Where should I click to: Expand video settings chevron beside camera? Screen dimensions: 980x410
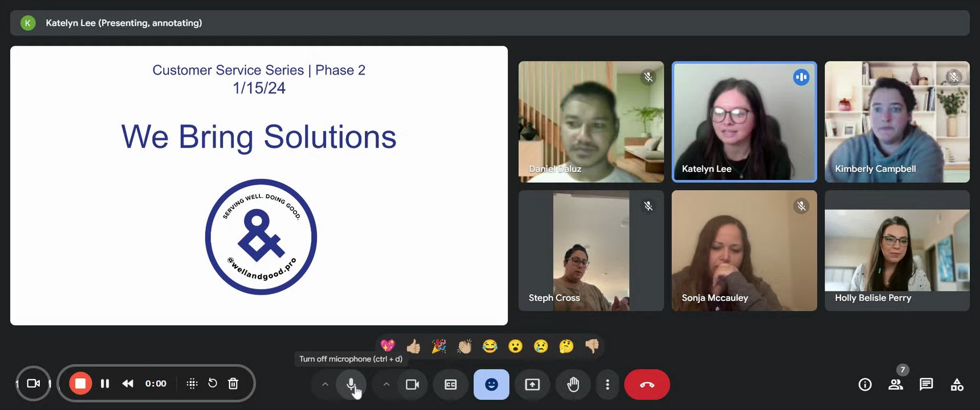pos(386,385)
